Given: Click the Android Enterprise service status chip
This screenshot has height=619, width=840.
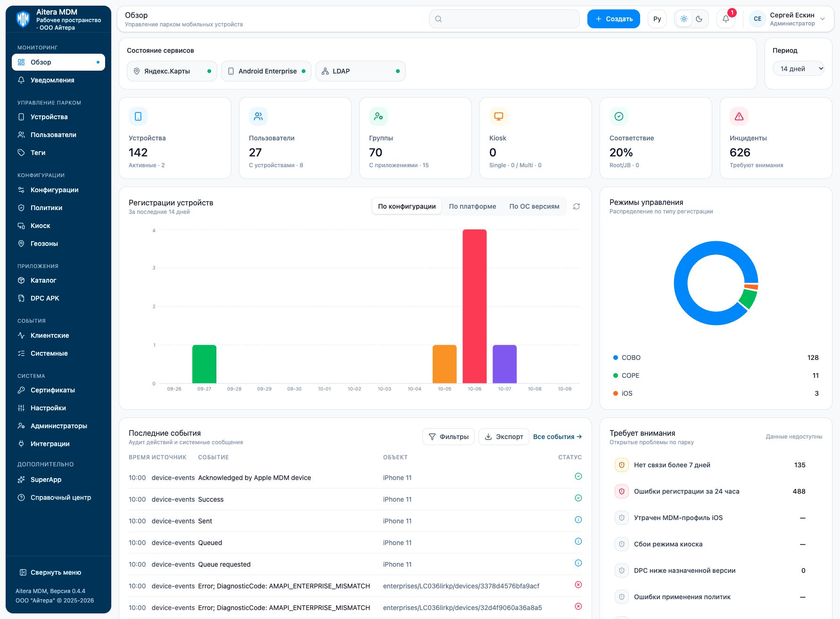Looking at the screenshot, I should [266, 71].
